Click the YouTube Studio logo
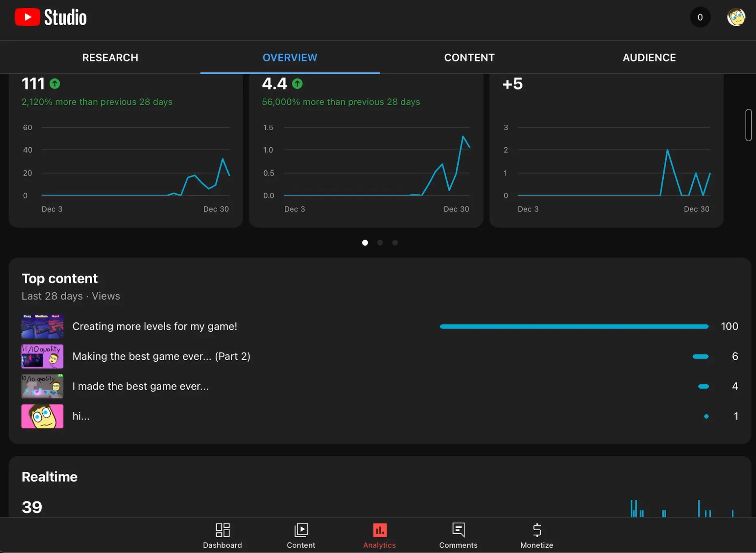 point(50,17)
